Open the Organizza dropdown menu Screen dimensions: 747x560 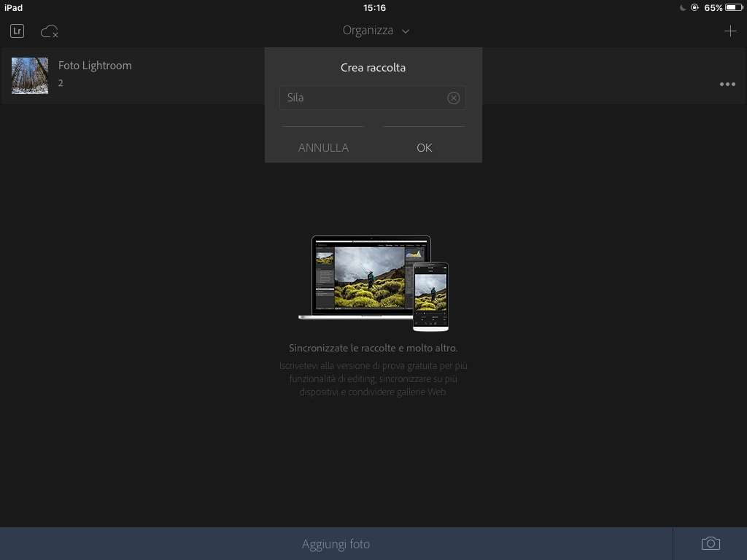pos(376,31)
